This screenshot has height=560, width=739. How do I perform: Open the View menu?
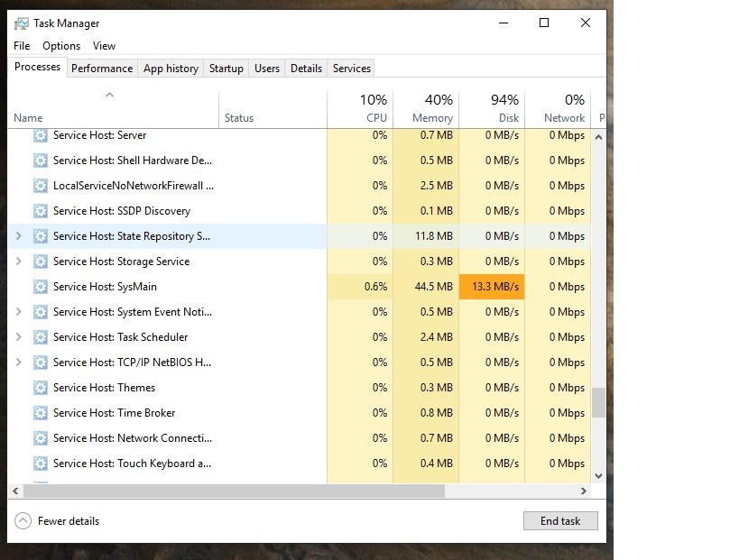(x=104, y=46)
